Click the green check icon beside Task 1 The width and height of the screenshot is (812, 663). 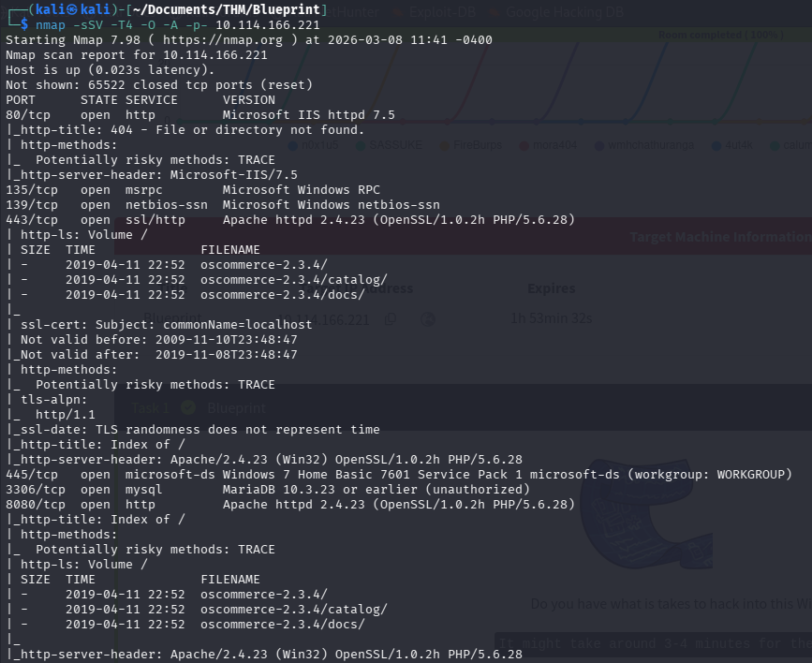186,408
